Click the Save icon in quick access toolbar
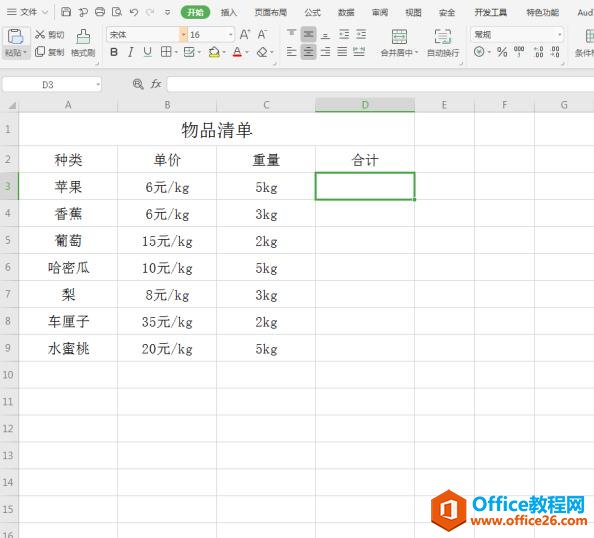The height and width of the screenshot is (538, 594). pyautogui.click(x=66, y=12)
